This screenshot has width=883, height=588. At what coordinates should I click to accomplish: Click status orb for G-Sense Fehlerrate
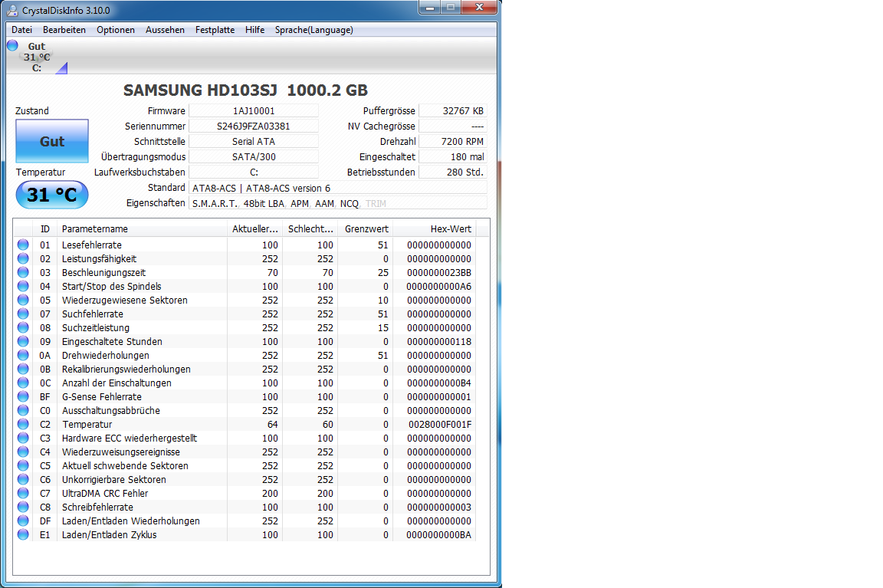coord(23,396)
